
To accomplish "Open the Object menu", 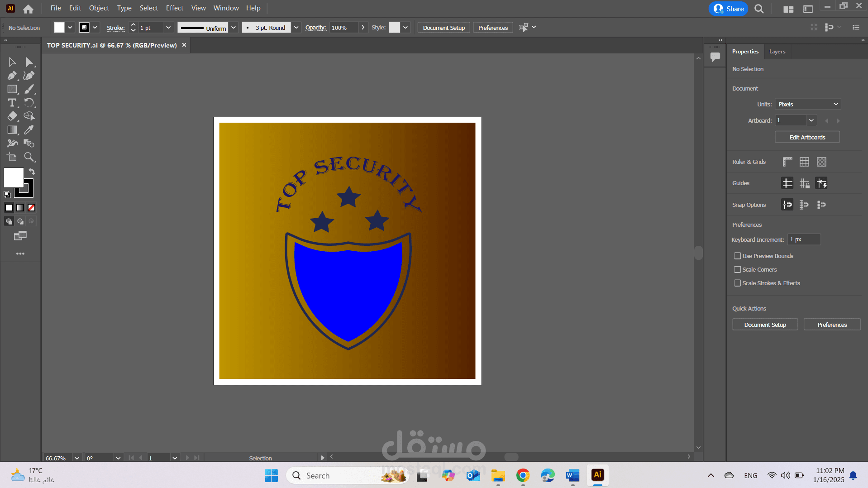I will (x=99, y=8).
